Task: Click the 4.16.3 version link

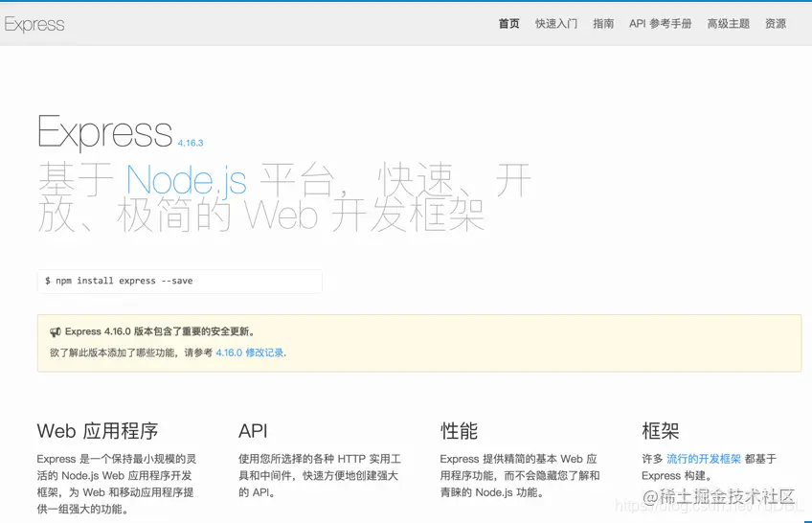Action: coord(191,143)
